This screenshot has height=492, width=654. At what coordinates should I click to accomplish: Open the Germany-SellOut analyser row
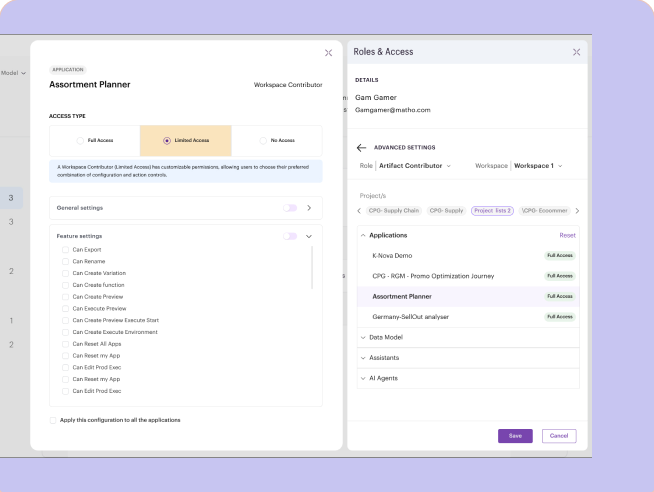468,317
